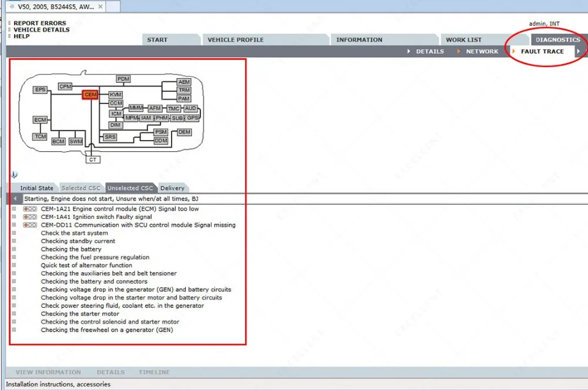Select the DIM module box
This screenshot has width=588, height=390.
click(x=115, y=125)
